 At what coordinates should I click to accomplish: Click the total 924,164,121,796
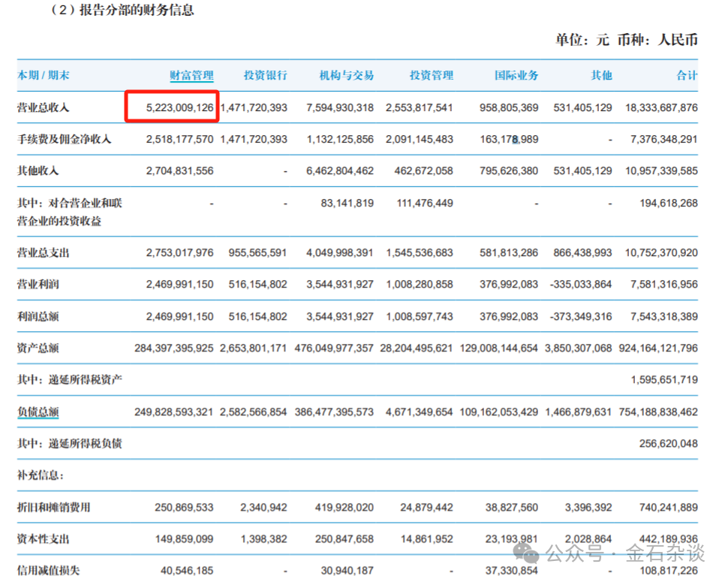658,348
